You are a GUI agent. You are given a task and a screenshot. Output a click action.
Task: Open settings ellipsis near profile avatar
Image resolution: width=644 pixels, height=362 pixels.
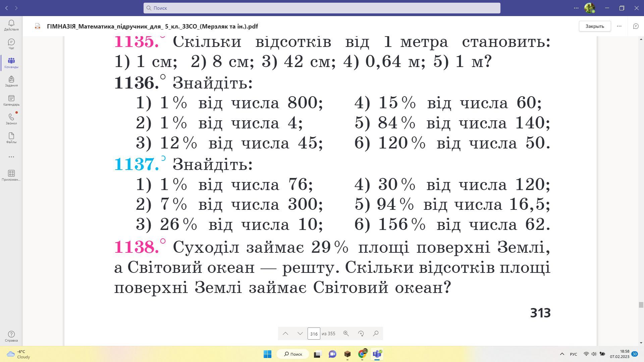(576, 8)
